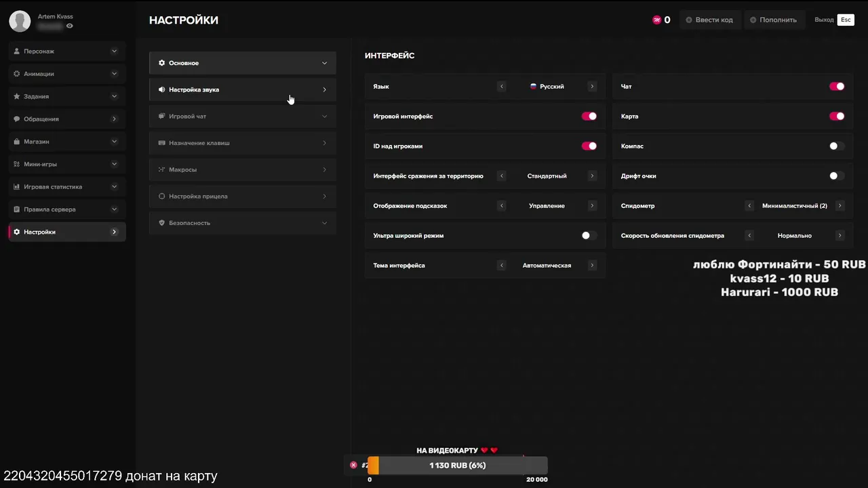The height and width of the screenshot is (488, 868).
Task: Expand the Анимации sidebar chevron
Action: tap(114, 74)
